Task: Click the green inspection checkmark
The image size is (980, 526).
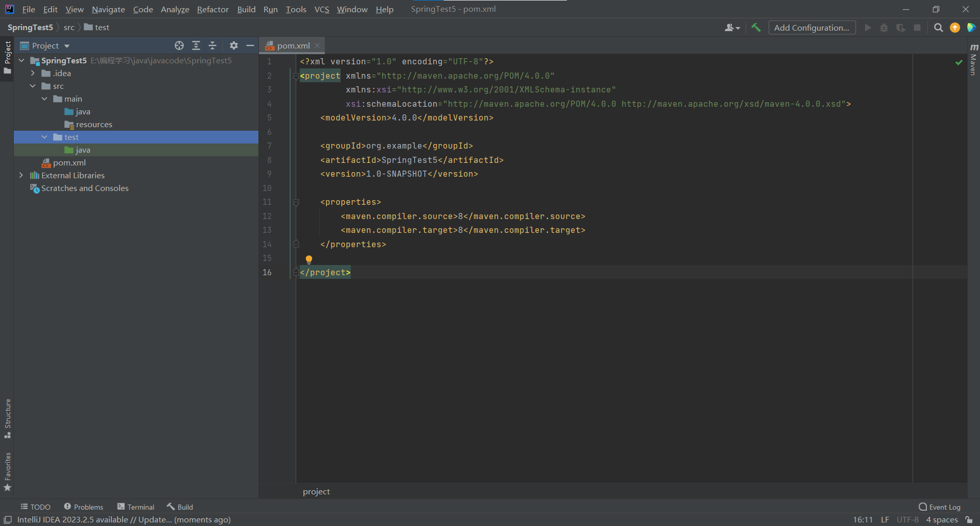Action: tap(959, 62)
